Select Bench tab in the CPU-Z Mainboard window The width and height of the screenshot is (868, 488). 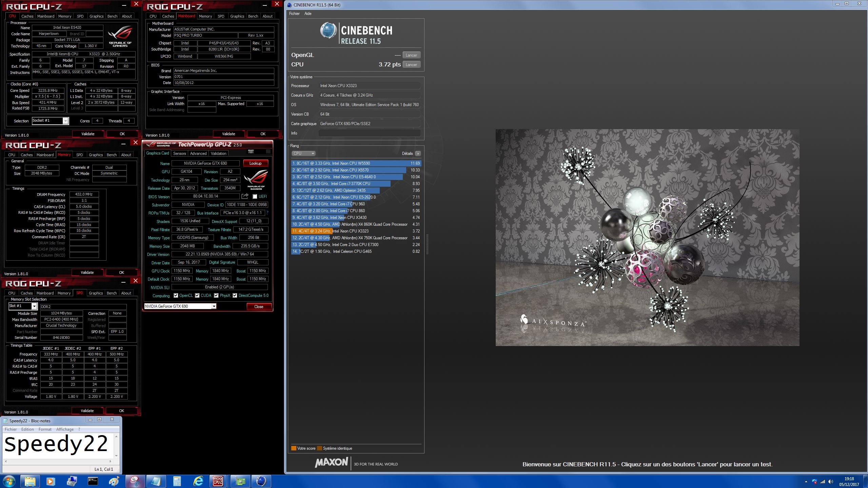(253, 16)
